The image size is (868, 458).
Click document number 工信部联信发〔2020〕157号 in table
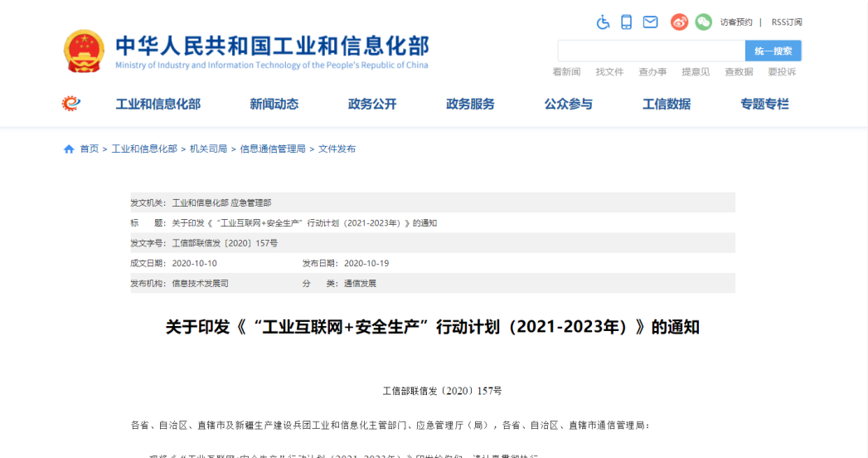[x=225, y=243]
